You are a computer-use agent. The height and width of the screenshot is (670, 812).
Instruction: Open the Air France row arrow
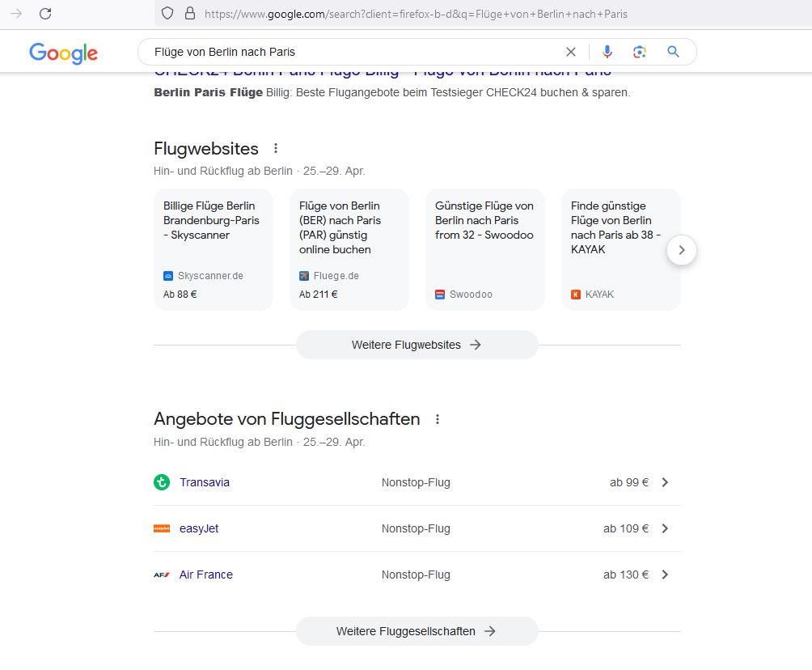click(x=665, y=575)
